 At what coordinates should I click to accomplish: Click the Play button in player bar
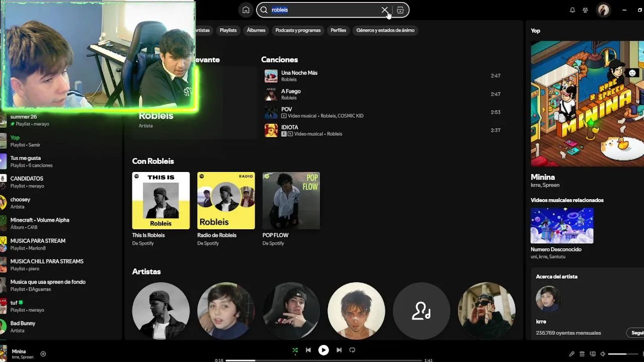coord(324,350)
